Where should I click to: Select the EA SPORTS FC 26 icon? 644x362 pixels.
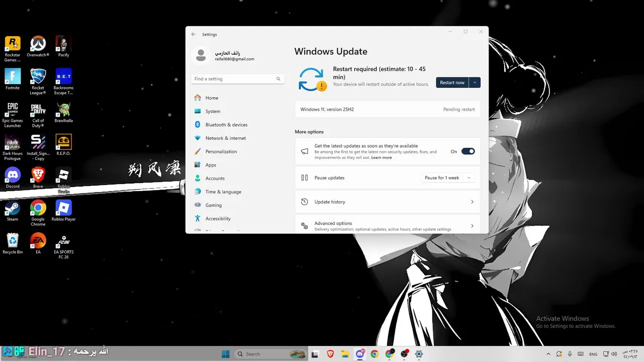coord(63,246)
